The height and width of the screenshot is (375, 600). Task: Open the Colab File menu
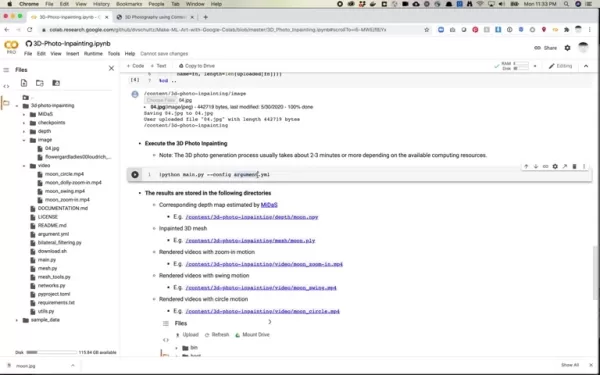click(x=28, y=54)
